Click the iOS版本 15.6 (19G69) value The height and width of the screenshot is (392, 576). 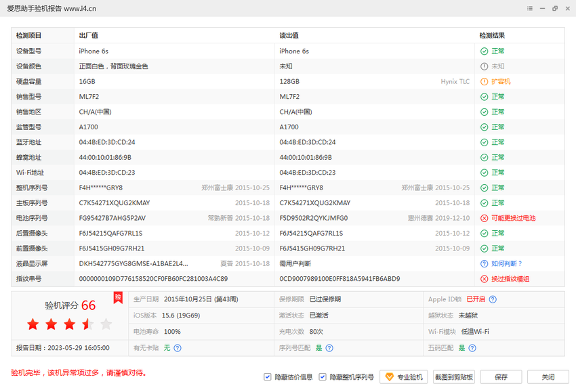(x=181, y=315)
